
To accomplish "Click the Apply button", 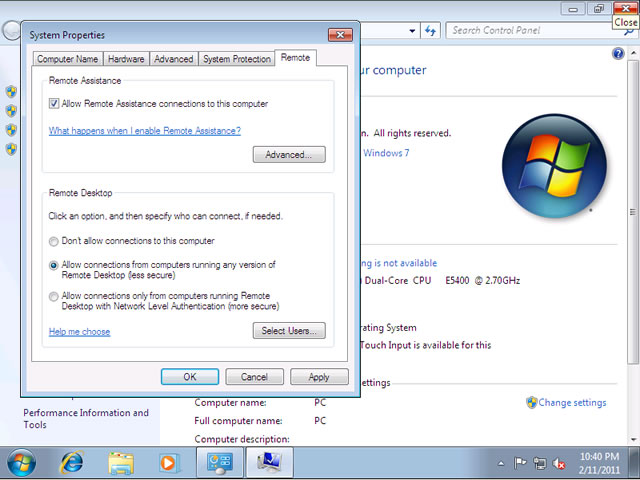I will point(319,377).
